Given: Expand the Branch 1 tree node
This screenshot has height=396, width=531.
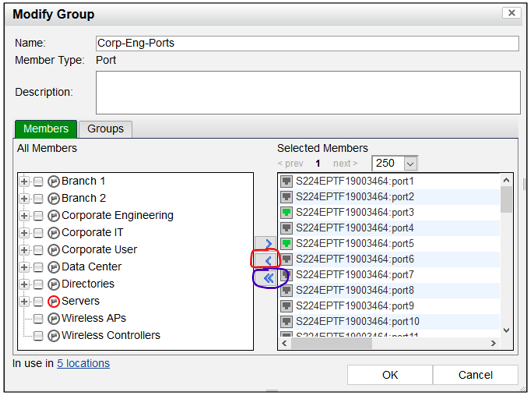Looking at the screenshot, I should tap(24, 181).
